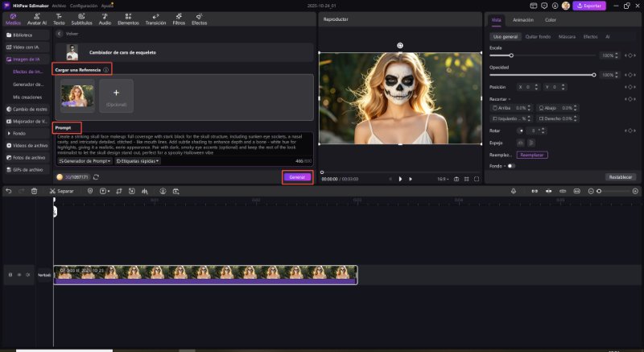The width and height of the screenshot is (644, 352).
Task: Delete clip with the trash icon
Action: coord(34,191)
